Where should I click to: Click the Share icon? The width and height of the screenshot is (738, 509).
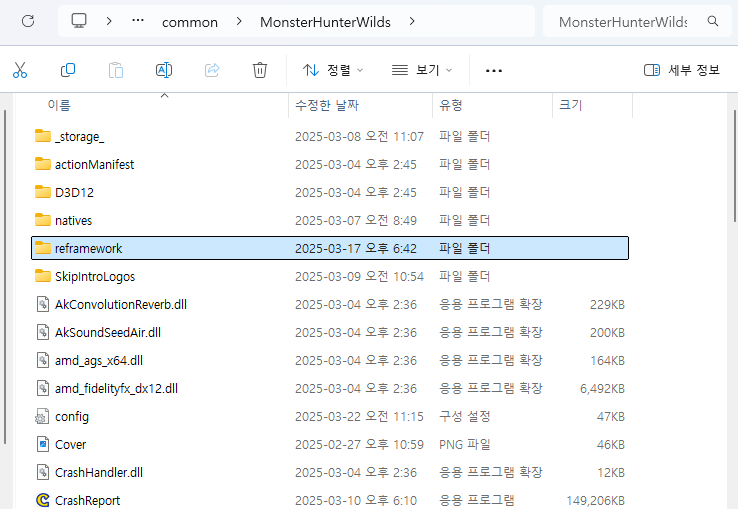tap(212, 70)
